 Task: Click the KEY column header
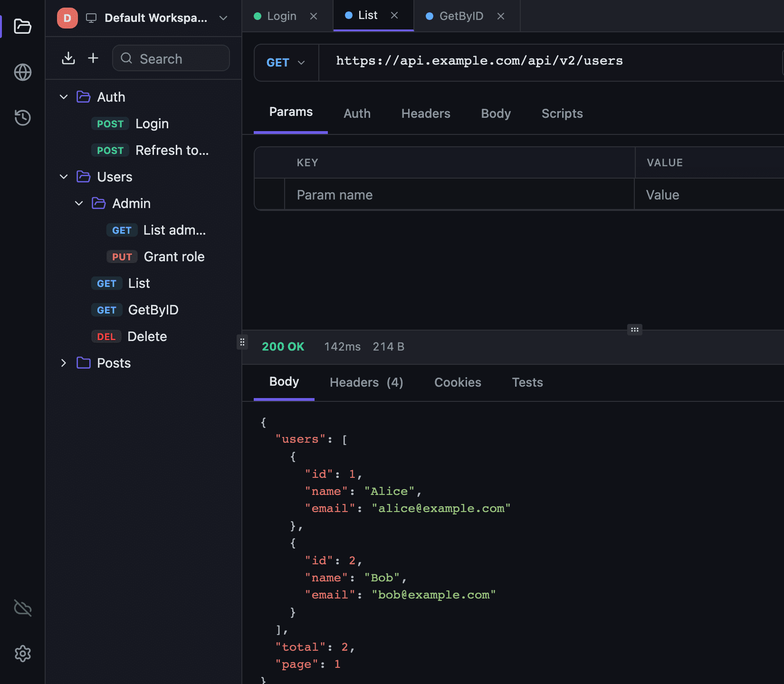click(x=307, y=162)
